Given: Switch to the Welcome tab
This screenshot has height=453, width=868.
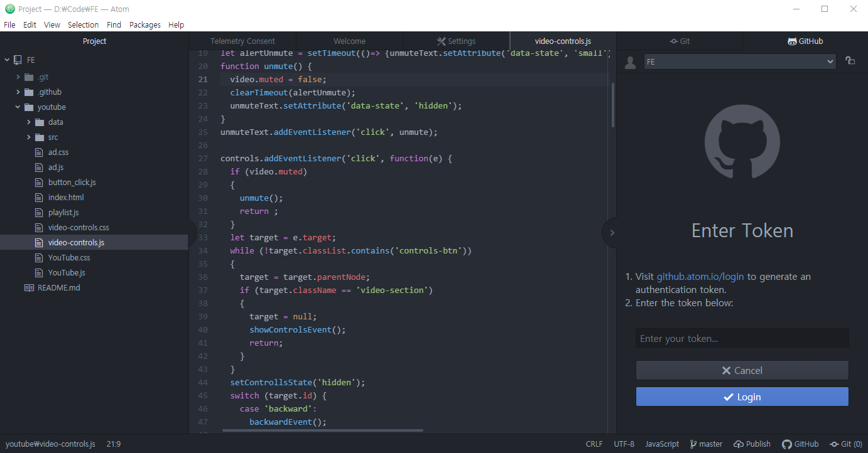Looking at the screenshot, I should [350, 41].
